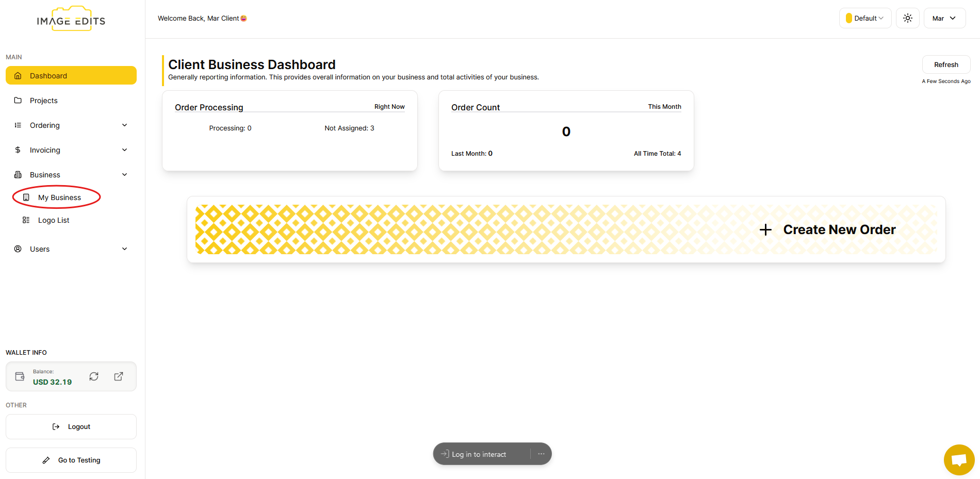980x479 pixels.
Task: Click the Image Edits logo
Action: (x=71, y=19)
